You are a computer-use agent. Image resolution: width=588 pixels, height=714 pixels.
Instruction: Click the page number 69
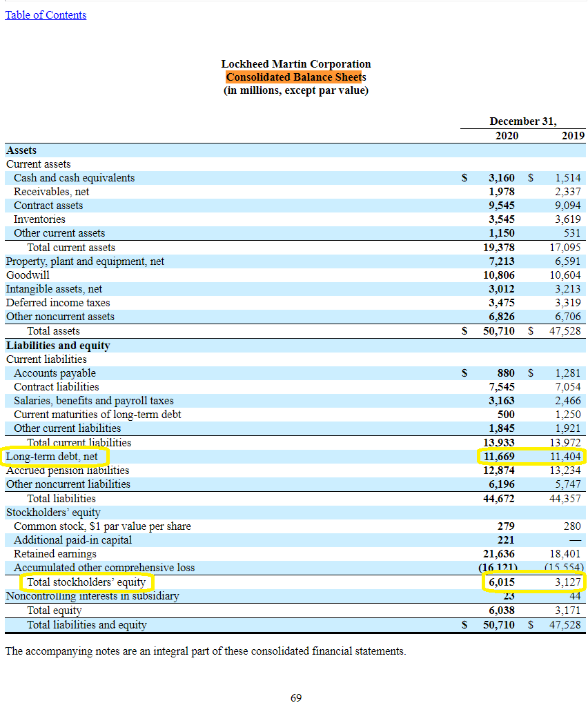pyautogui.click(x=295, y=697)
